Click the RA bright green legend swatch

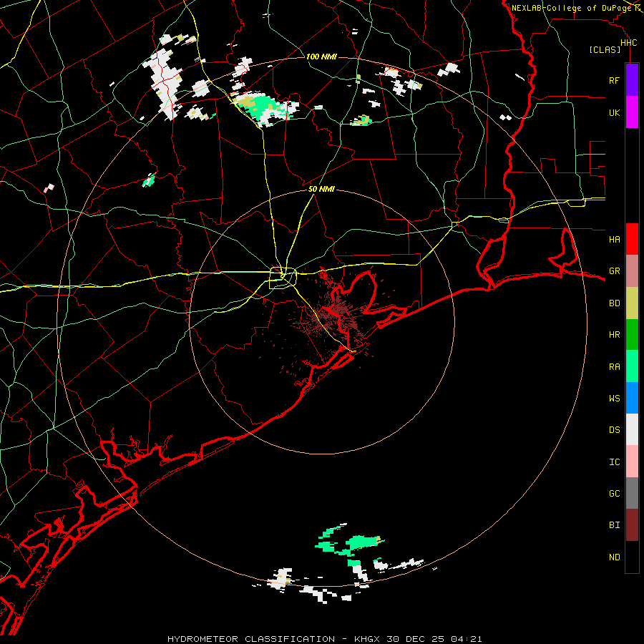tap(632, 366)
